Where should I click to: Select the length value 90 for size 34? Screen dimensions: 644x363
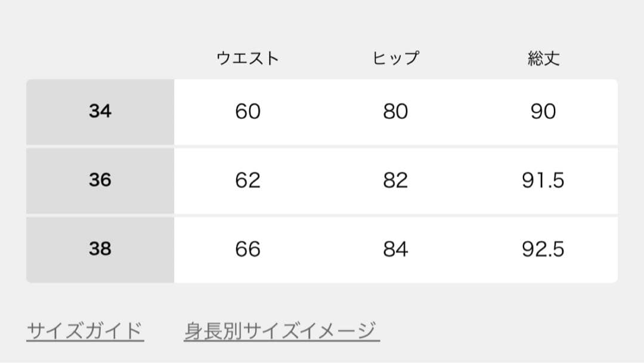pyautogui.click(x=543, y=112)
